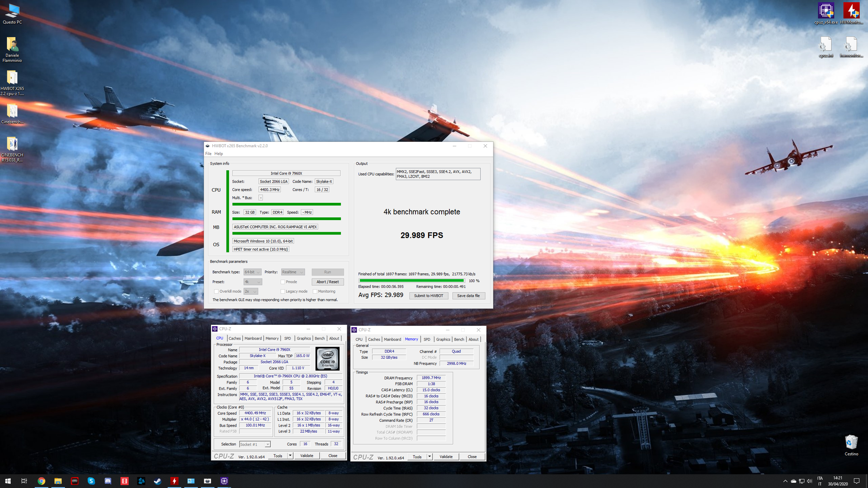The width and height of the screenshot is (868, 488).
Task: Click the 100% benchmark progress bar
Action: pyautogui.click(x=412, y=281)
